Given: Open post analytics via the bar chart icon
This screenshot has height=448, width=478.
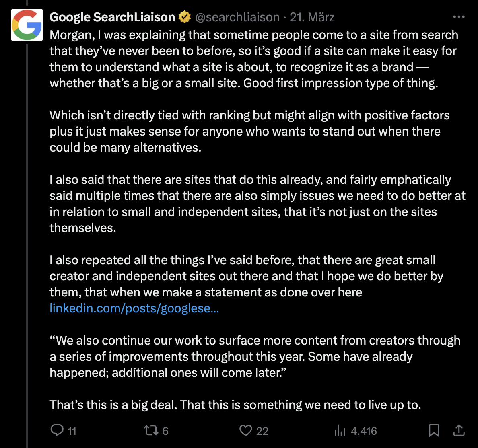Looking at the screenshot, I should (x=340, y=430).
